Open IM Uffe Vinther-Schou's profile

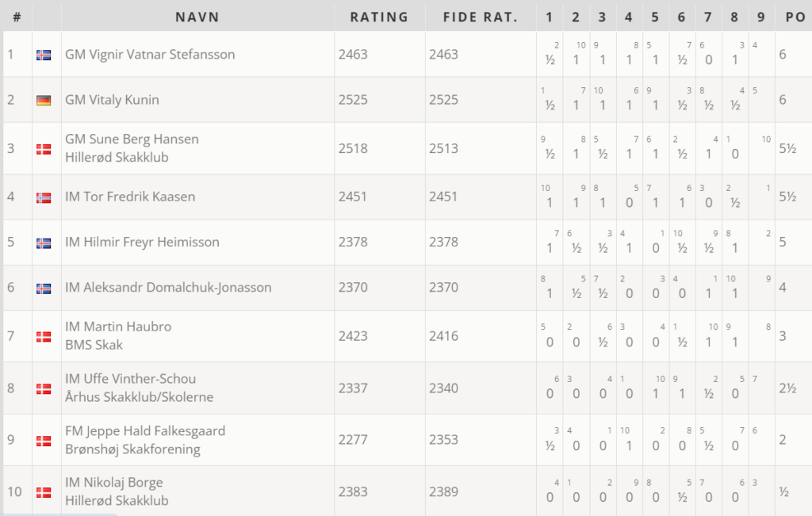point(130,379)
